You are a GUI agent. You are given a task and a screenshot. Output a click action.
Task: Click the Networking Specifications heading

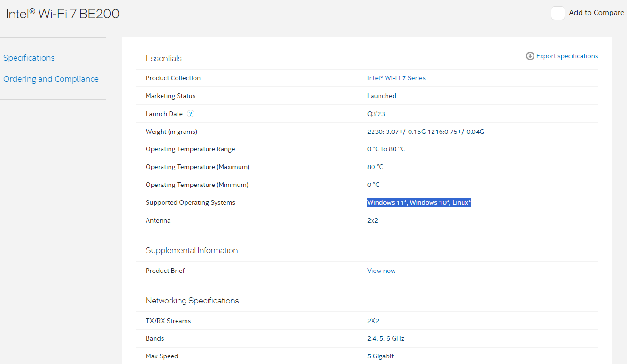[x=192, y=301]
